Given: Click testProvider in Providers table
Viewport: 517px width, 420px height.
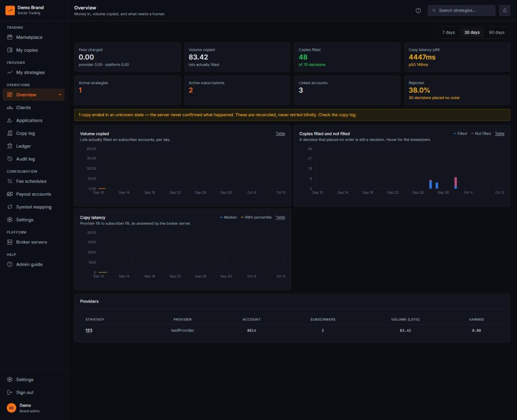Looking at the screenshot, I should [x=183, y=330].
